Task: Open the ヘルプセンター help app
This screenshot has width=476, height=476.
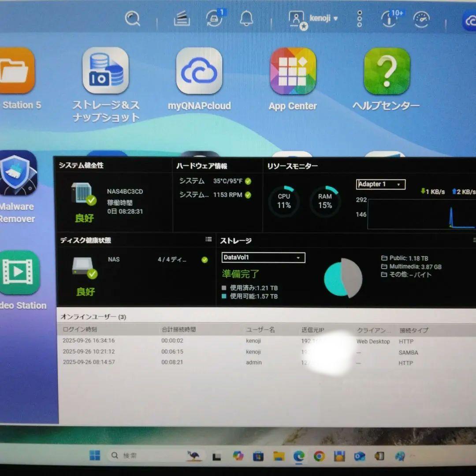Action: [387, 71]
